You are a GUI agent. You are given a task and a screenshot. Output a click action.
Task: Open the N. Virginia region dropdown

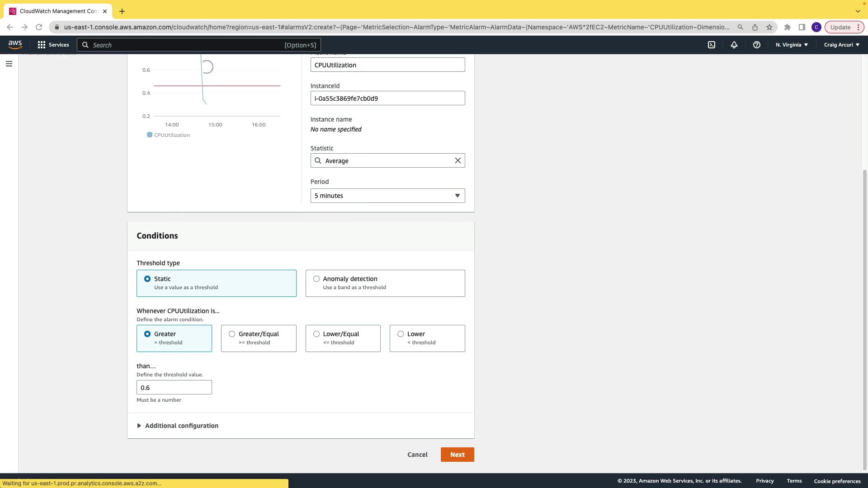coord(792,45)
